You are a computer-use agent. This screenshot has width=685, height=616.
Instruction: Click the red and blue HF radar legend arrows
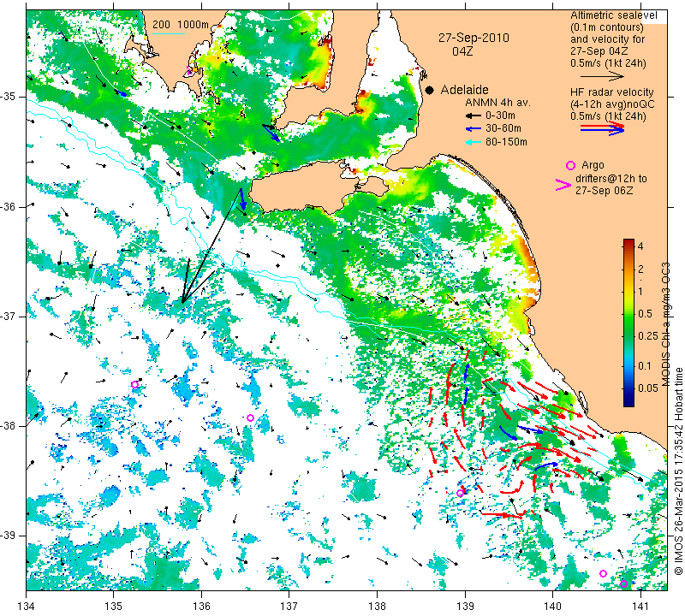(603, 128)
